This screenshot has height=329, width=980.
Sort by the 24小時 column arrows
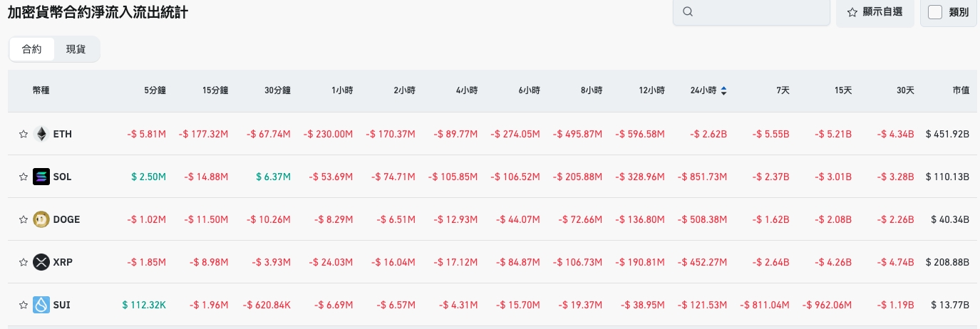point(724,90)
